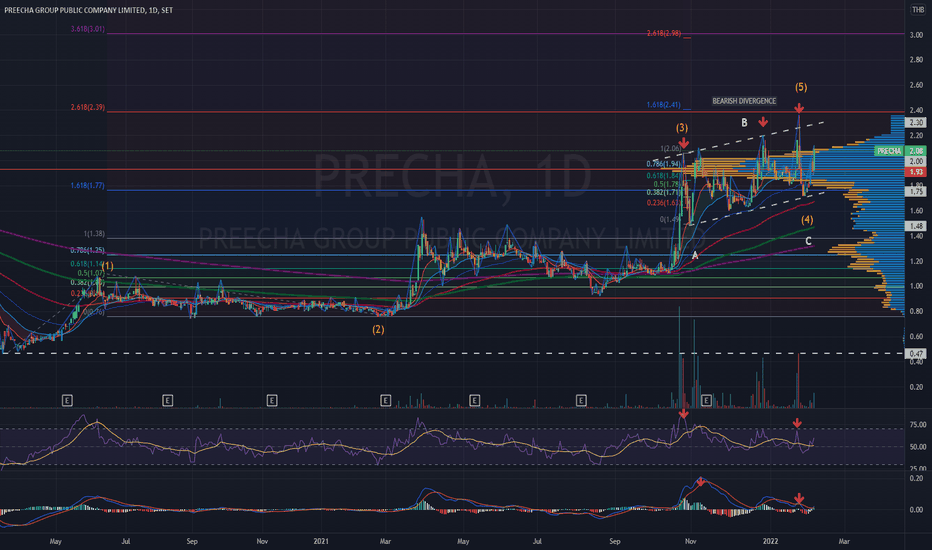
Task: Click the 2.618(2.39) Fibonacci label
Action: tap(87, 108)
